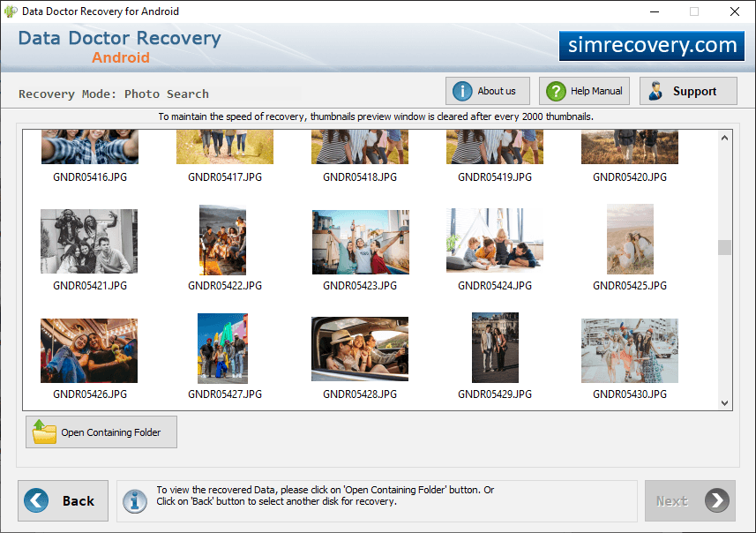Select thumbnail of GNDR05418.JPG
Image resolution: width=756 pixels, height=533 pixels.
click(x=360, y=146)
